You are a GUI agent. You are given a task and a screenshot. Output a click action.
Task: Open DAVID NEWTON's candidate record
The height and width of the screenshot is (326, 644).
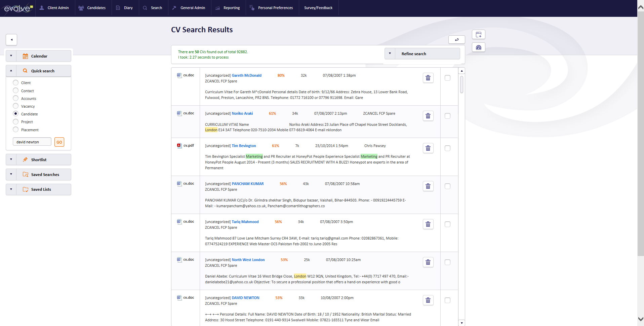(245, 297)
